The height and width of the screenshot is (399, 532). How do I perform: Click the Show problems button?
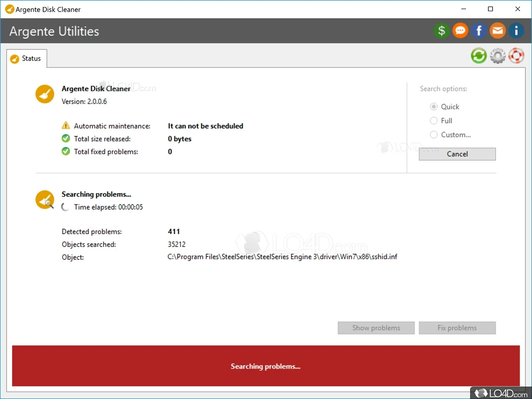point(376,328)
